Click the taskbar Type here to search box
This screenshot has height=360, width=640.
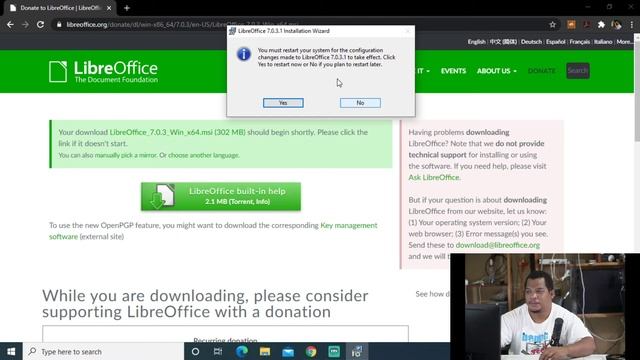coord(103,351)
